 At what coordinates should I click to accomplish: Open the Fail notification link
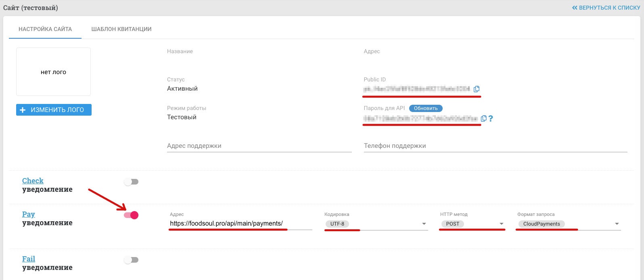pyautogui.click(x=28, y=259)
